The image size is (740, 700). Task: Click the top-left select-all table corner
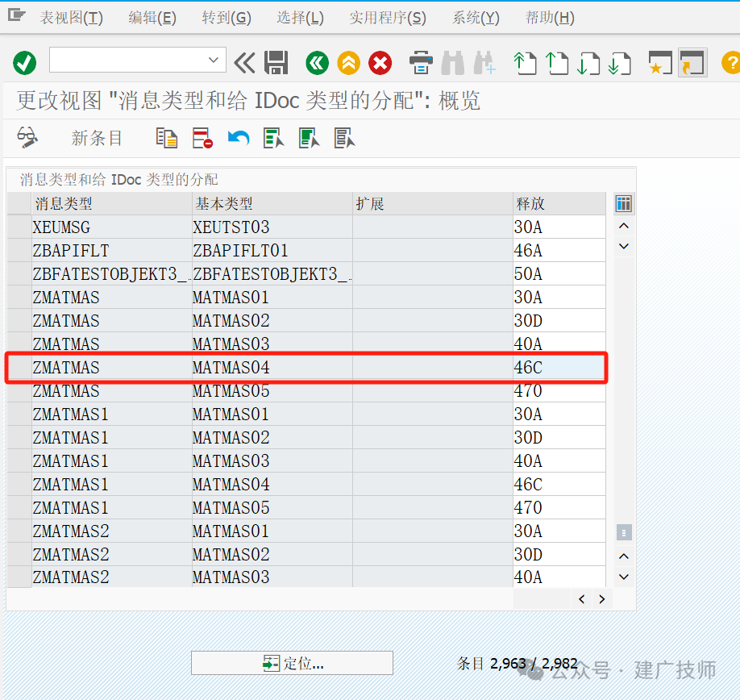[19, 204]
